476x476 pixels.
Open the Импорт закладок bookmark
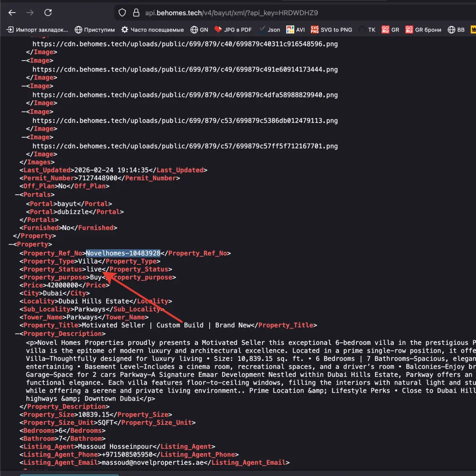37,30
